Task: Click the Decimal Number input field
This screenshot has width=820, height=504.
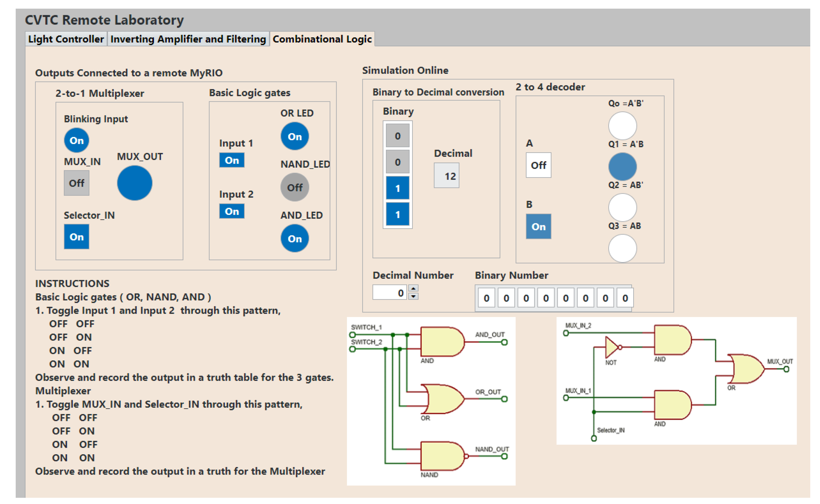Action: (389, 293)
